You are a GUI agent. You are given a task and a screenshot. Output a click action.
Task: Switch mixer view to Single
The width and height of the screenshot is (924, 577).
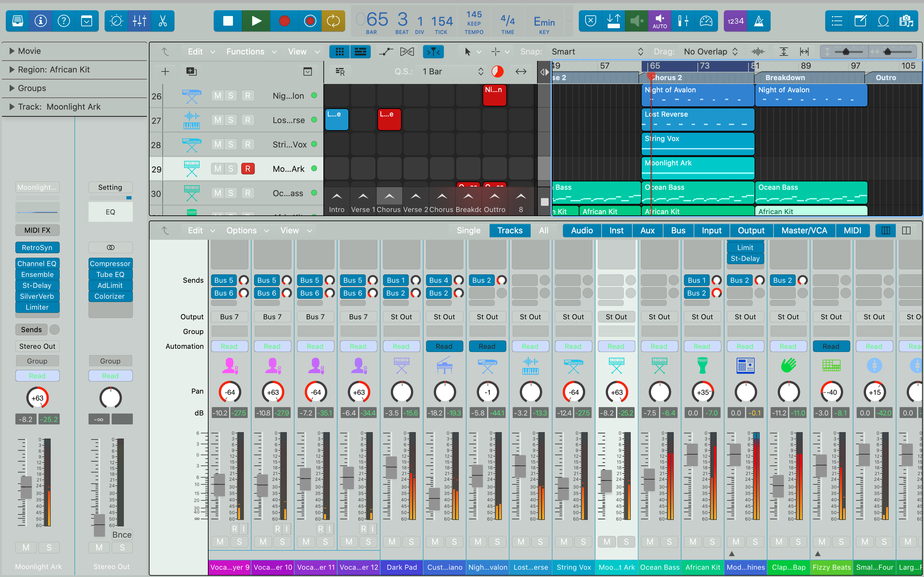pyautogui.click(x=468, y=230)
